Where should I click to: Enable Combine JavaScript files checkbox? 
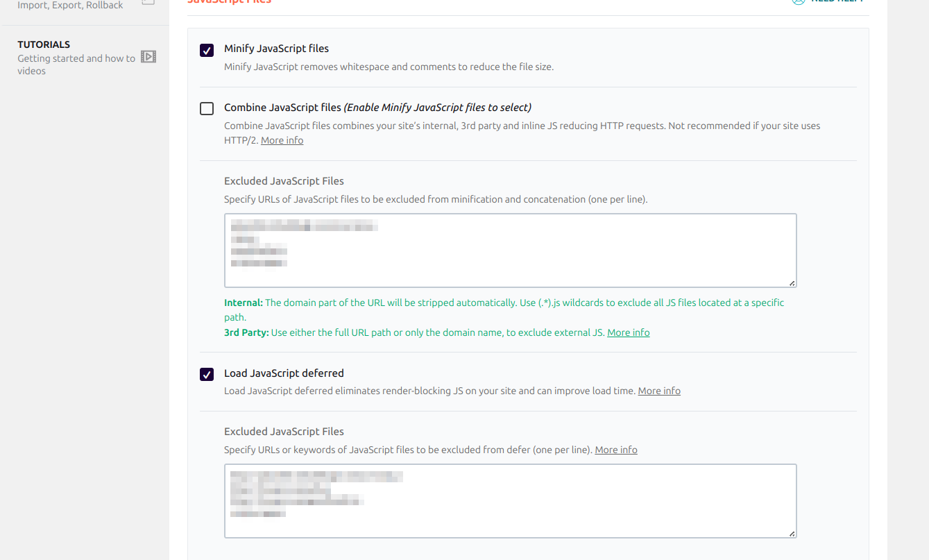pos(207,108)
